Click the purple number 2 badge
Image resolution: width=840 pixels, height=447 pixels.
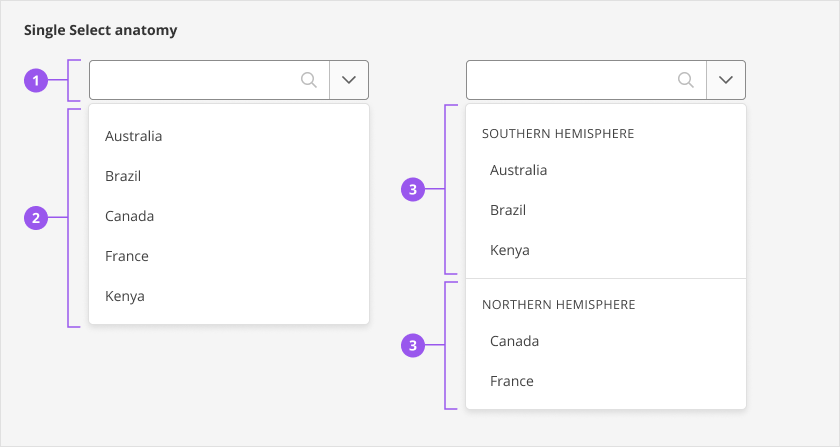coord(36,216)
